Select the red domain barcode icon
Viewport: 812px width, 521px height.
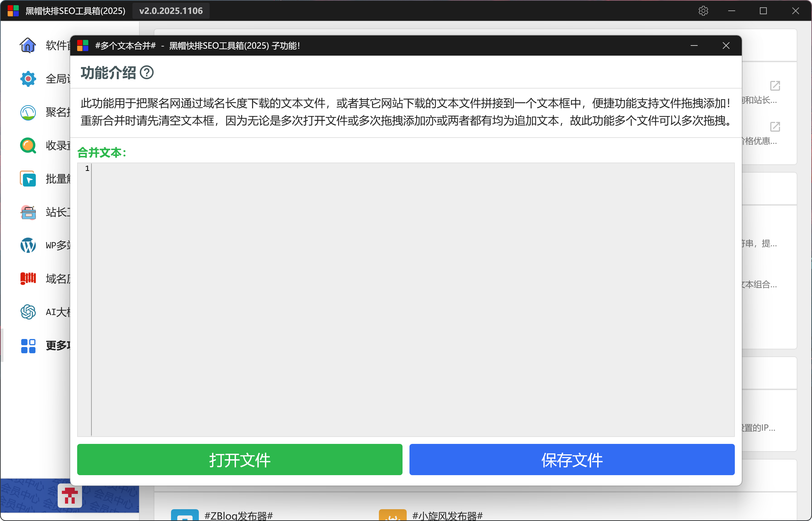pyautogui.click(x=28, y=279)
